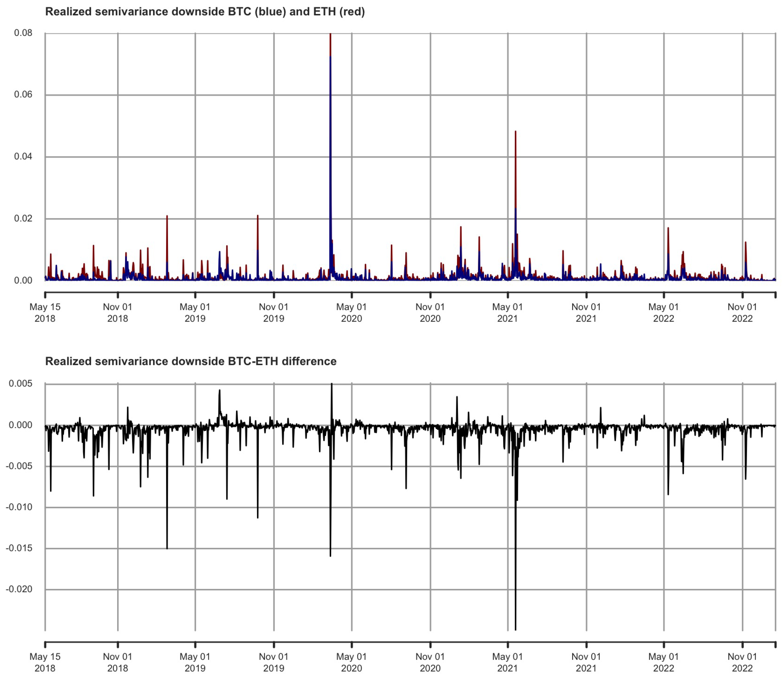
Task: Click the May 01 2019 label under top chart
Action: 195,313
